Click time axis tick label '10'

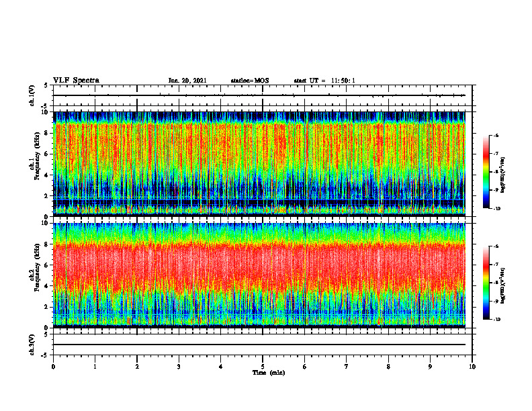pyautogui.click(x=472, y=367)
